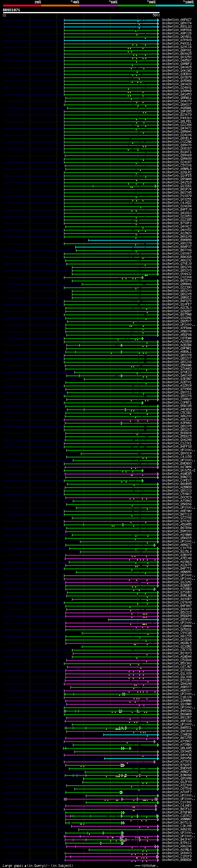Click hit label UniRef100_Q2VCI6
The height and width of the screenshot is (868, 197).
click(176, 47)
